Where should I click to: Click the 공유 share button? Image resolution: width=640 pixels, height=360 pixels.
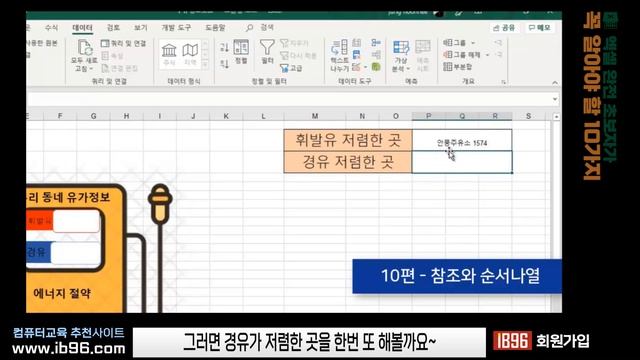point(504,28)
